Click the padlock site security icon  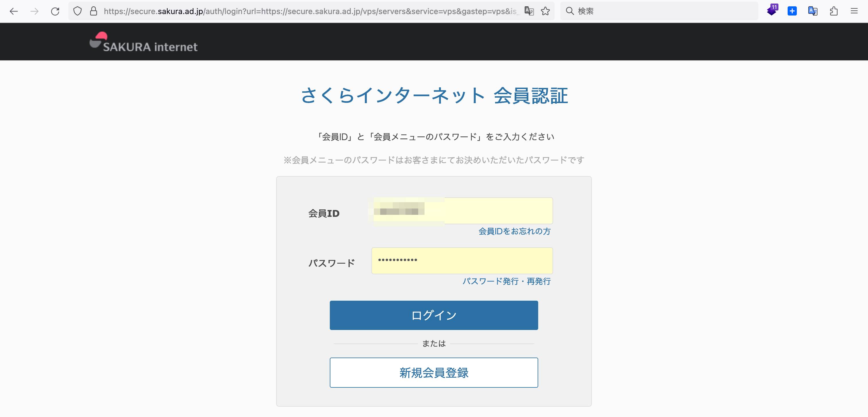94,11
